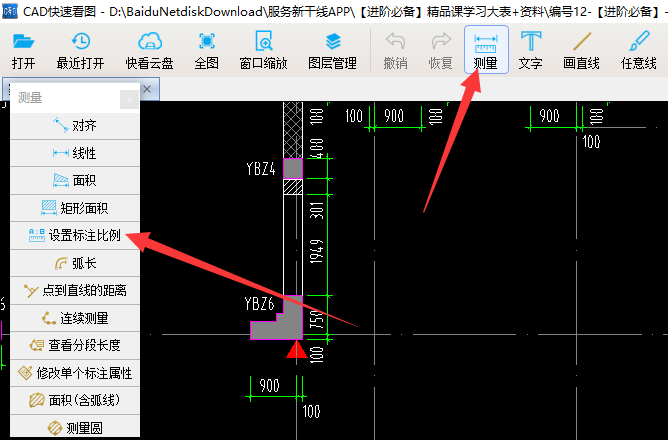
Task: Choose 线性 linear measurement
Action: click(x=75, y=153)
